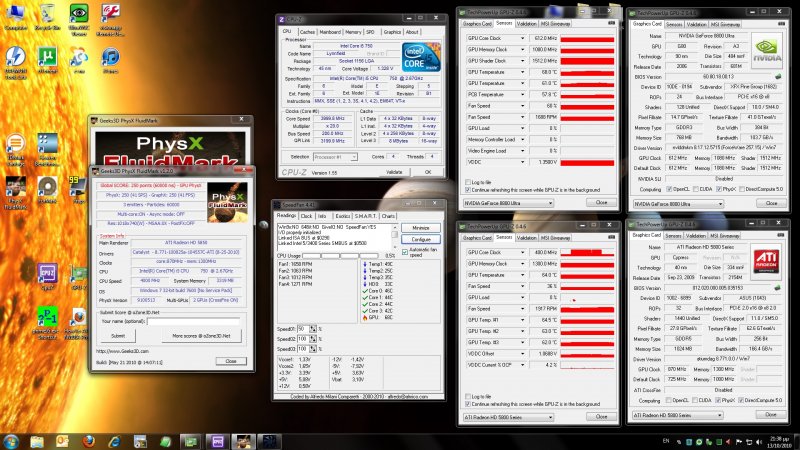Open GPU selector dropdown in NVIDIA Sensors window
This screenshot has height=450, width=800.
pos(508,203)
